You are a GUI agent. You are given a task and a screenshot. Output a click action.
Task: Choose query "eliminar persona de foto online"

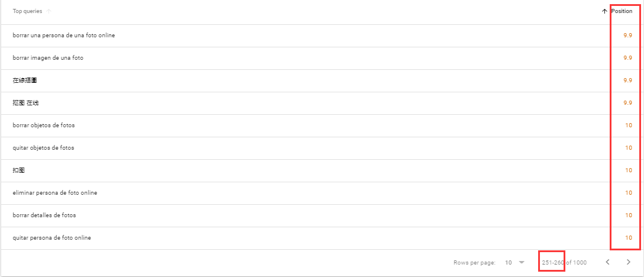tap(55, 193)
